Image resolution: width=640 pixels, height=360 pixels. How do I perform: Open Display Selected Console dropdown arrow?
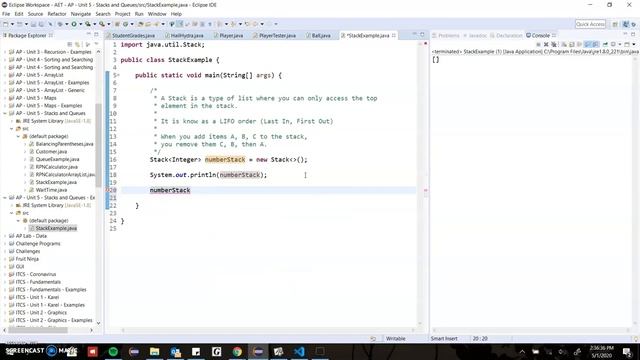pos(620,44)
